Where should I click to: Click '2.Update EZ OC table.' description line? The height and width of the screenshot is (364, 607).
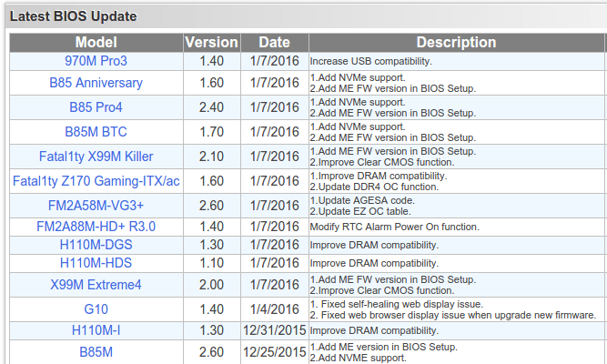(360, 211)
